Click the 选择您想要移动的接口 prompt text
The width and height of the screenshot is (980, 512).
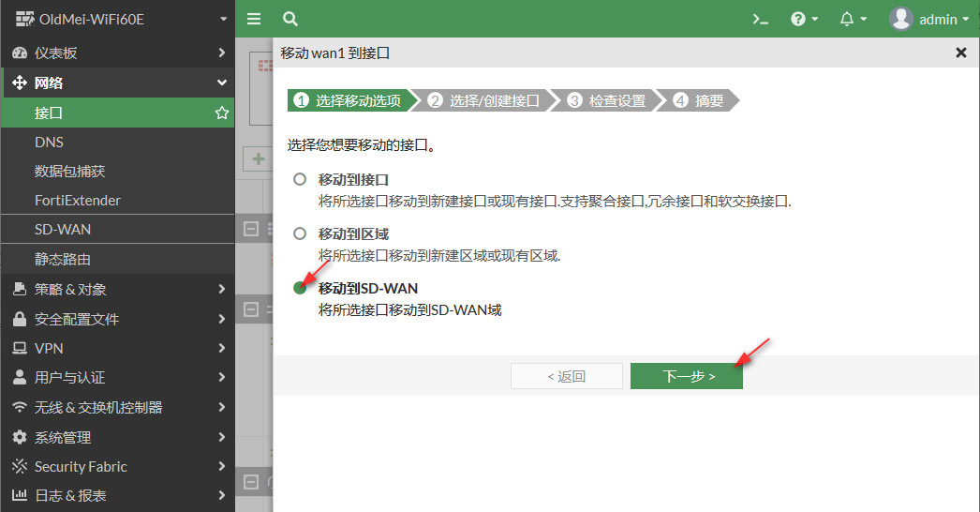tap(362, 145)
